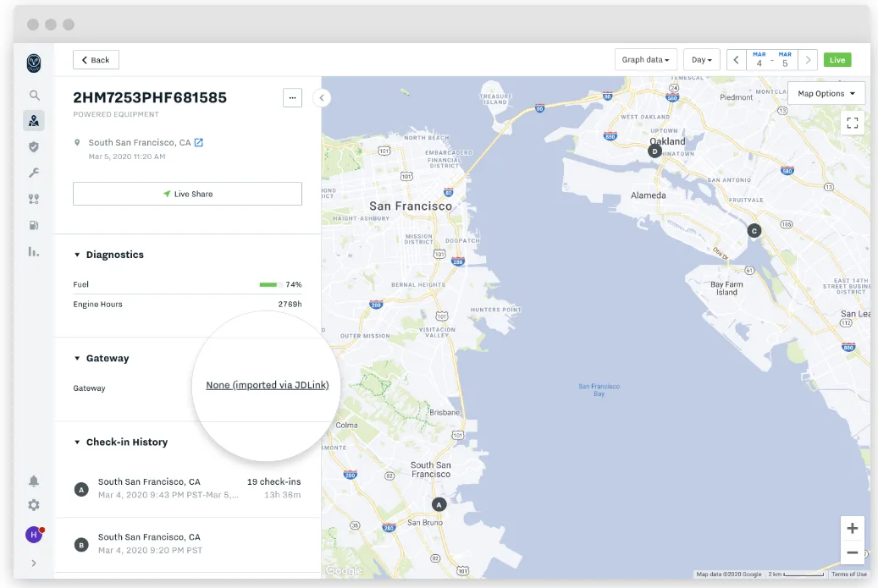Collapse the Diagnostics section
The image size is (878, 588).
coord(109,254)
